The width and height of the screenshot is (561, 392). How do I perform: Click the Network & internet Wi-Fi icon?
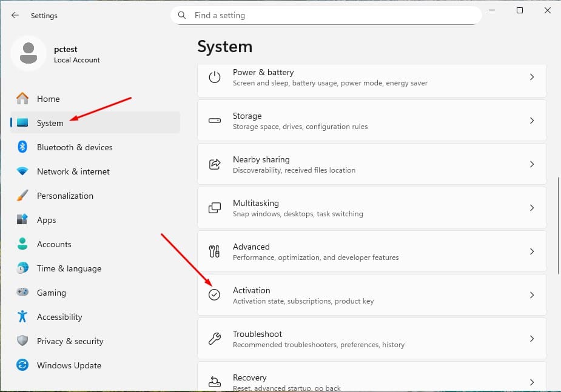(x=22, y=171)
